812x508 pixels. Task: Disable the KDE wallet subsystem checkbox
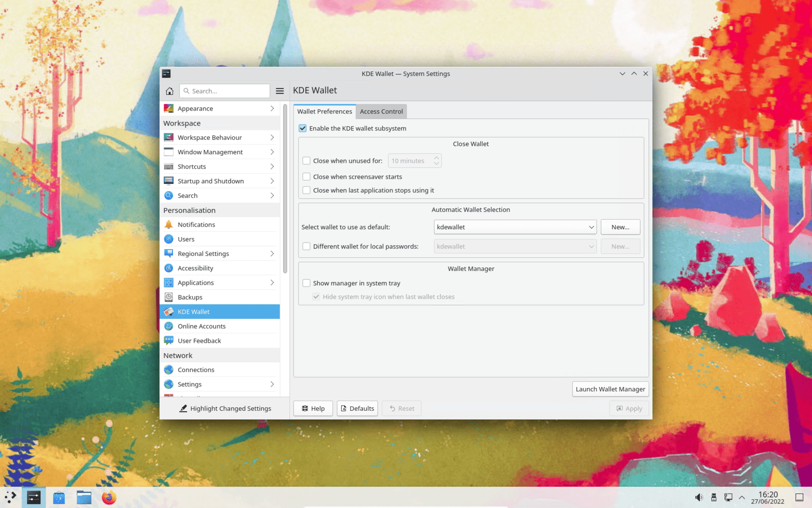coord(302,128)
